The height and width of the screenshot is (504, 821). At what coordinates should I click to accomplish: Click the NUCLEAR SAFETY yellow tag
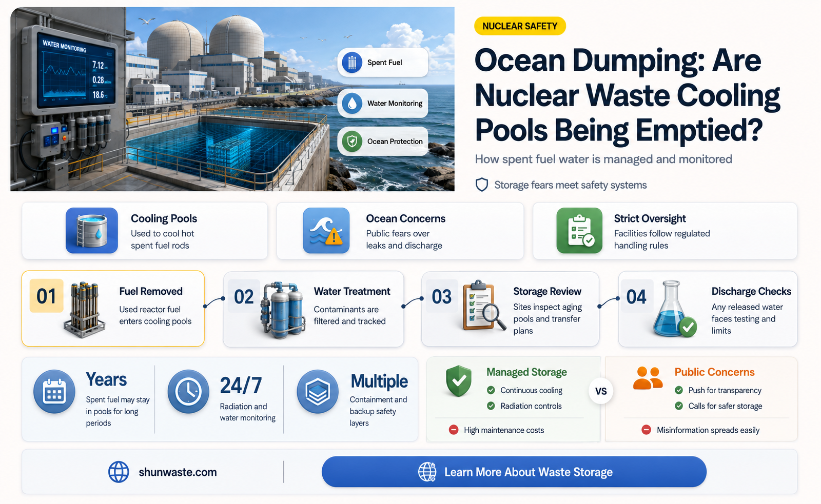click(x=520, y=26)
